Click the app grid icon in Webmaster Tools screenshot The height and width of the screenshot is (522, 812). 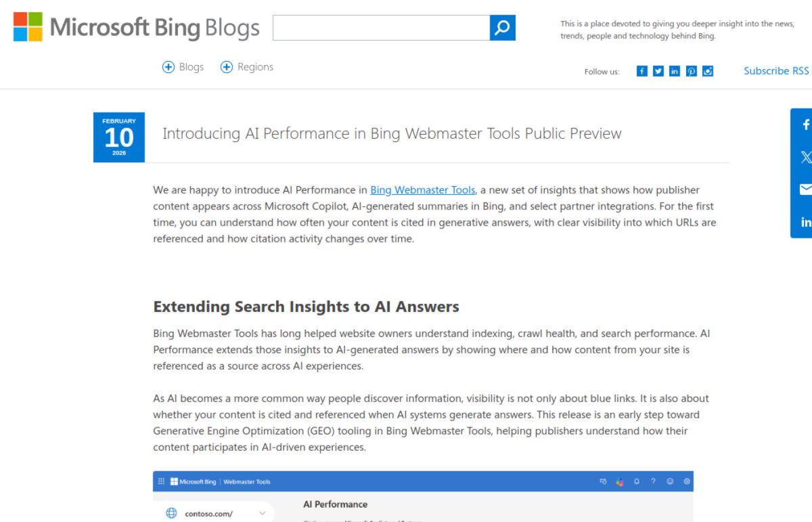(161, 481)
